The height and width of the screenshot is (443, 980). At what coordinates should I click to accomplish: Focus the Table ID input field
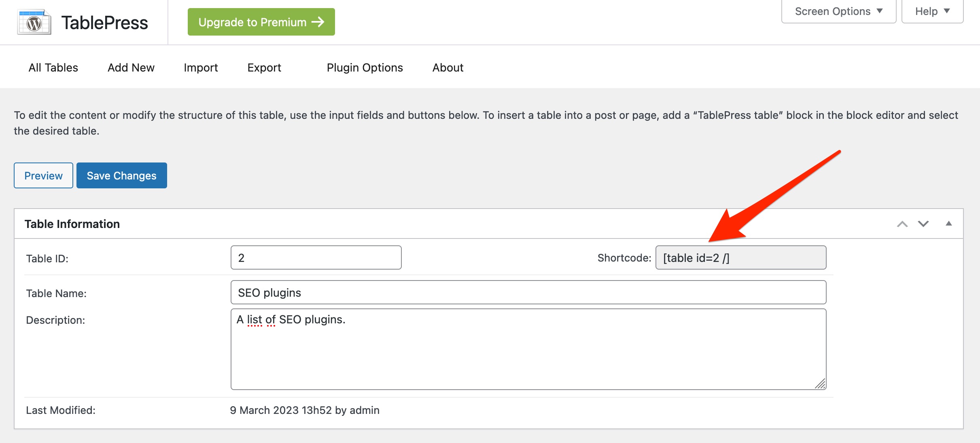click(316, 257)
